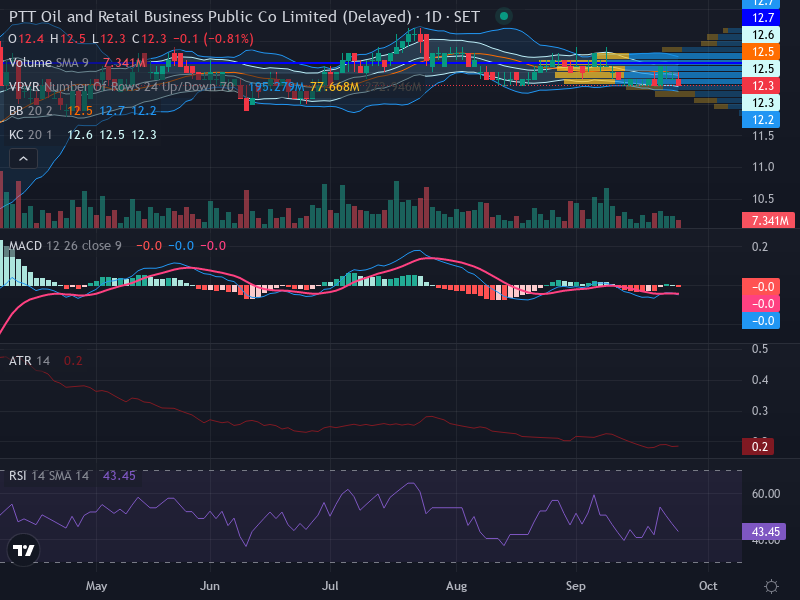800x600 pixels.
Task: Click the 60.00 RSI scale value
Action: click(x=766, y=493)
